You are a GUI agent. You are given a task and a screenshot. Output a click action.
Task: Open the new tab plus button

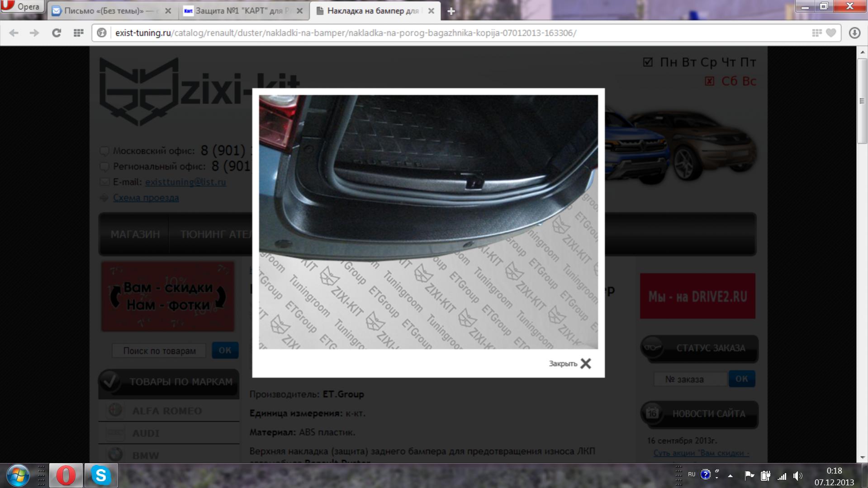coord(451,11)
